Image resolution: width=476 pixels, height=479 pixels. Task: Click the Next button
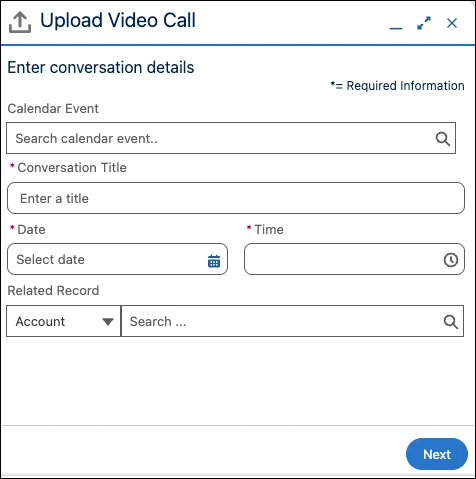(x=437, y=454)
